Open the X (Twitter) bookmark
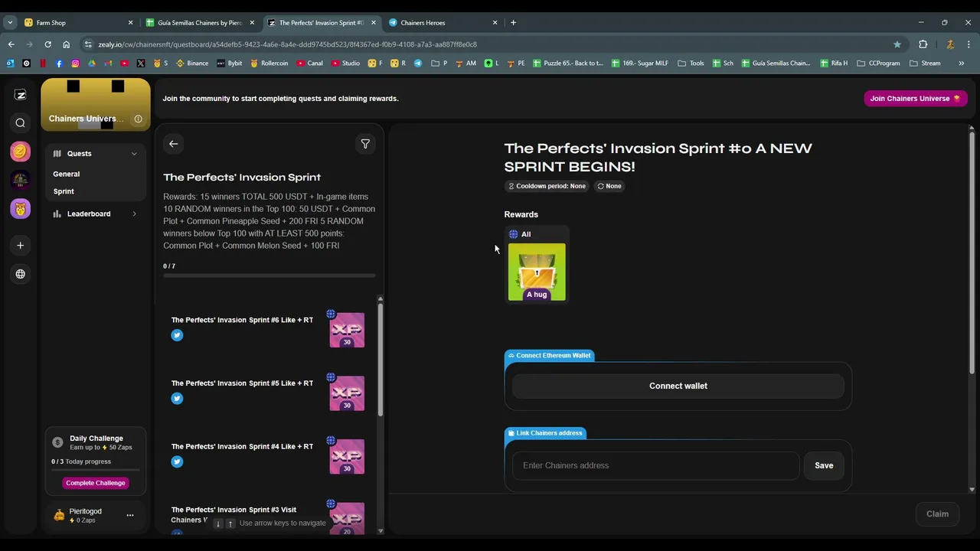980x551 pixels. point(141,64)
